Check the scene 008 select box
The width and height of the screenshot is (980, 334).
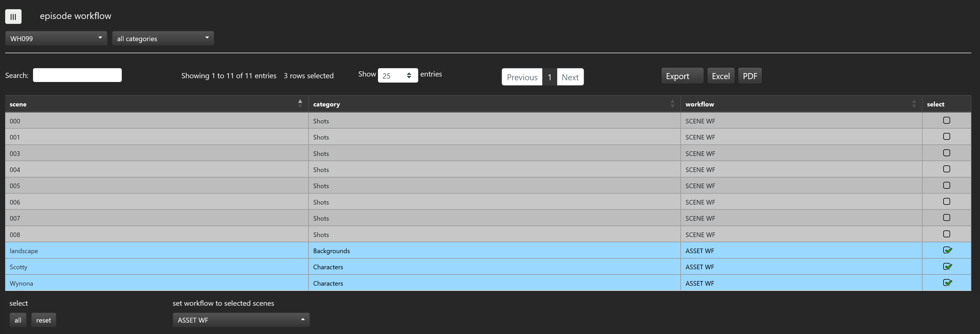point(946,234)
